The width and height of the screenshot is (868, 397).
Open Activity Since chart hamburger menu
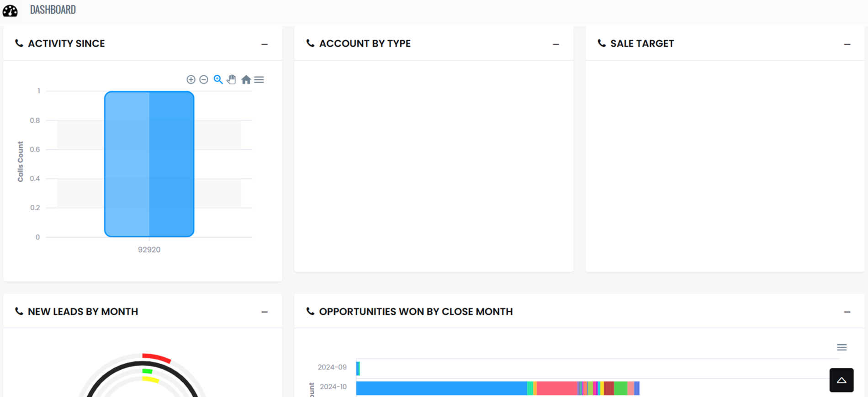259,79
